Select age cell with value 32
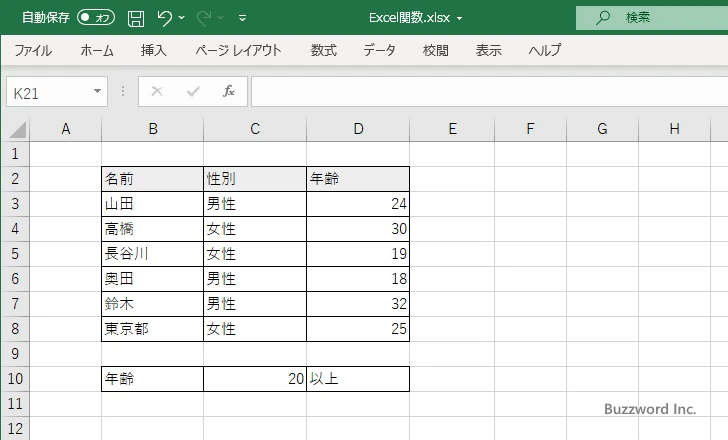Image resolution: width=728 pixels, height=440 pixels. (x=358, y=304)
